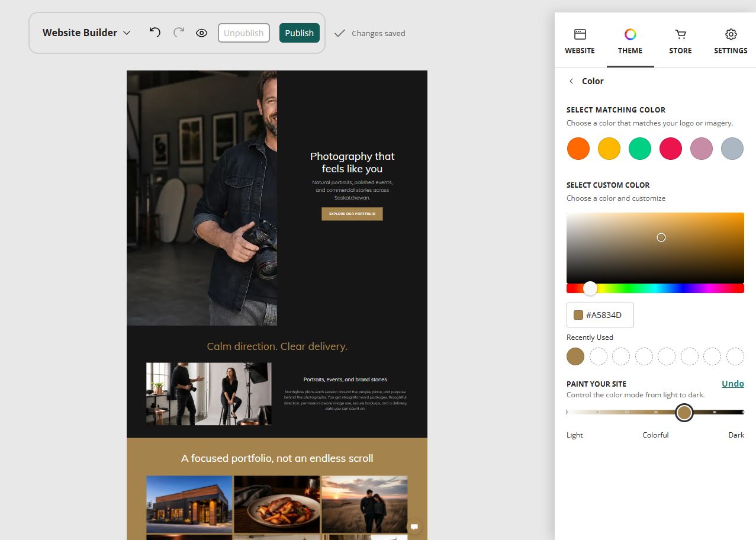The height and width of the screenshot is (540, 756).
Task: Select the green matching color swatch
Action: pos(640,149)
